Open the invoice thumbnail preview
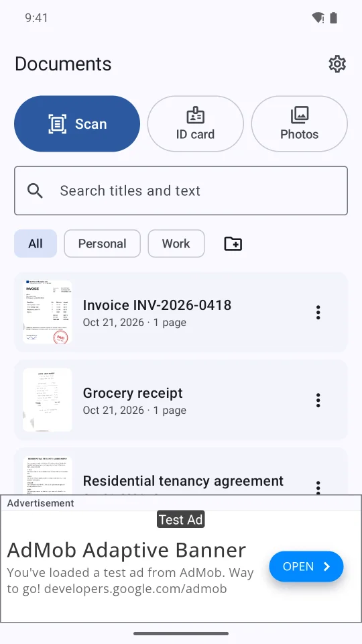The height and width of the screenshot is (644, 362). coord(47,312)
